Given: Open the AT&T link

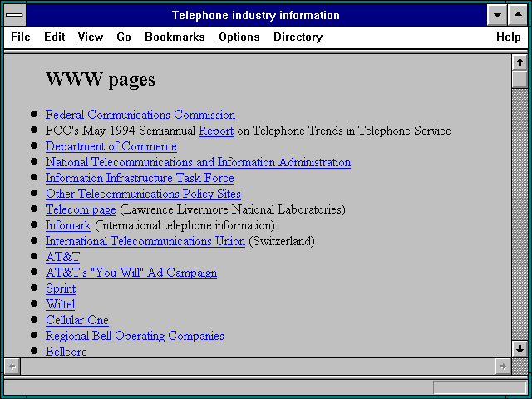Looking at the screenshot, I should (63, 257).
